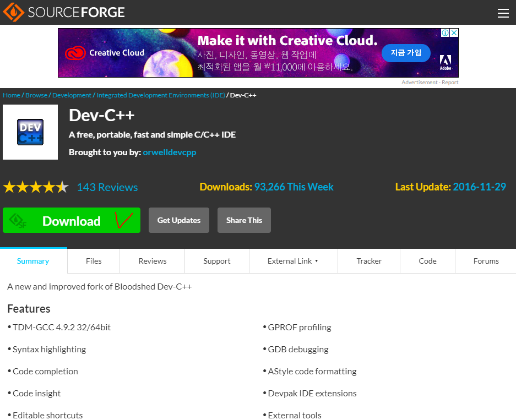This screenshot has width=516, height=420.
Task: Switch to the Reviews tab
Action: pos(153,261)
